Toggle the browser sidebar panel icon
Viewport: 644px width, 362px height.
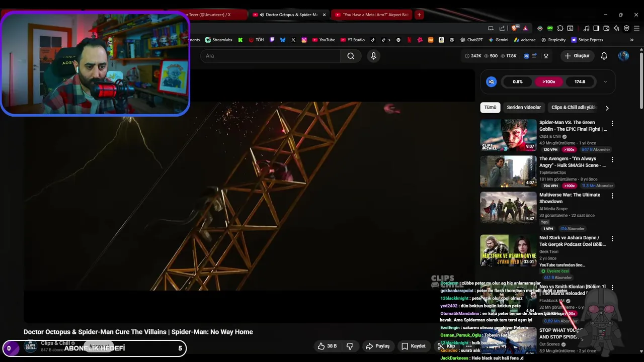coord(596,28)
